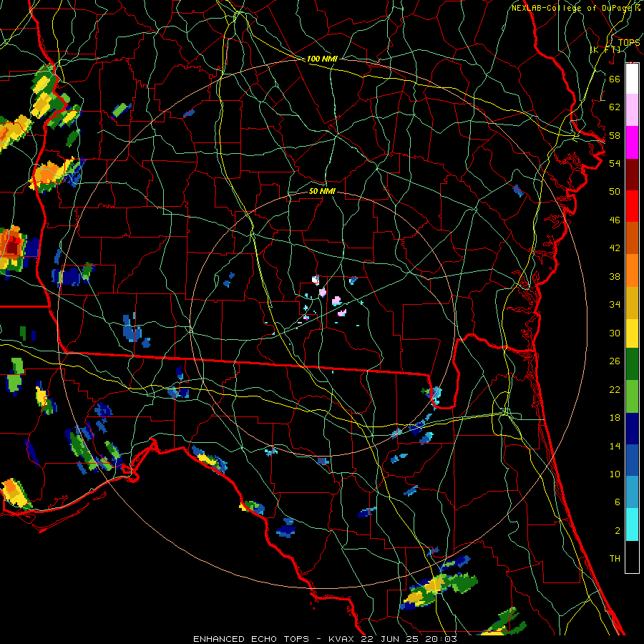Click the 22 JUN 25 date in the footer
This screenshot has width=644, height=644.
390,639
